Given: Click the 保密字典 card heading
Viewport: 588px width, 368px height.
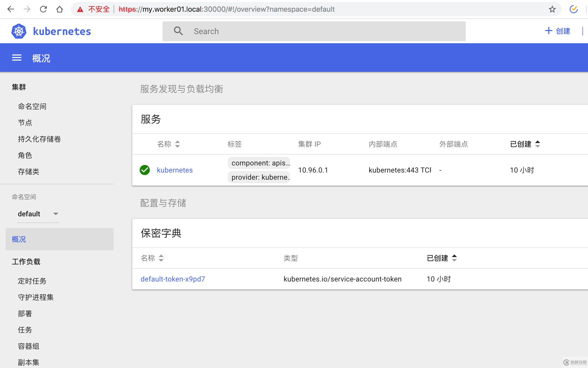Looking at the screenshot, I should (161, 233).
